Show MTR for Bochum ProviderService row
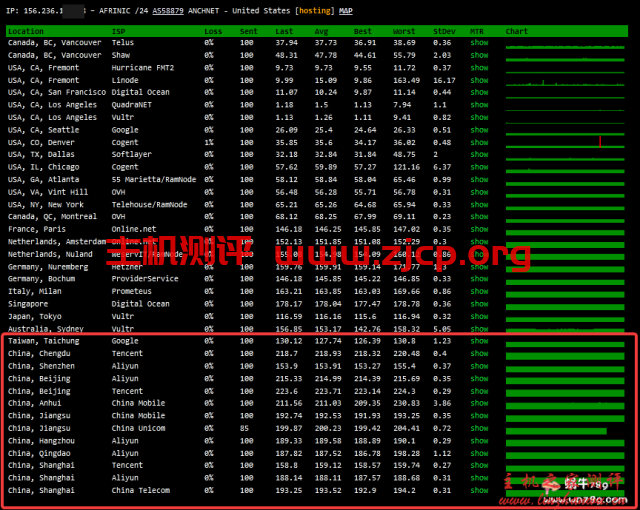Viewport: 640px width, 510px height. point(479,279)
